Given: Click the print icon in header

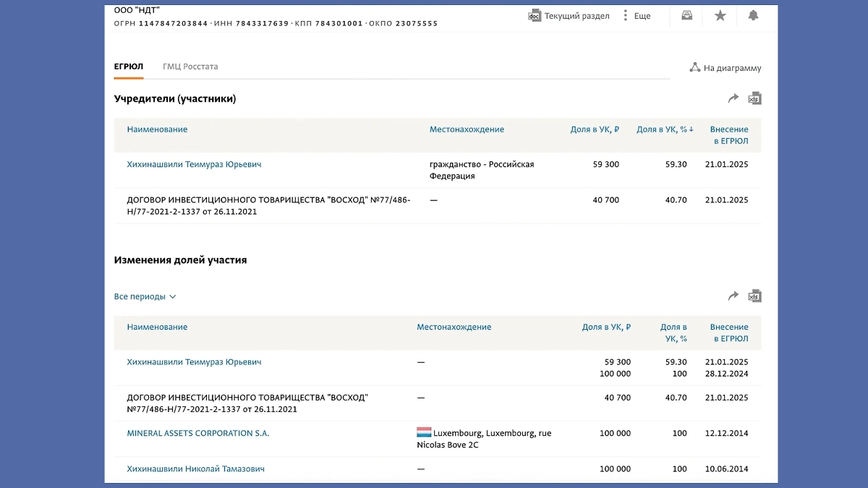Looking at the screenshot, I should [x=687, y=15].
